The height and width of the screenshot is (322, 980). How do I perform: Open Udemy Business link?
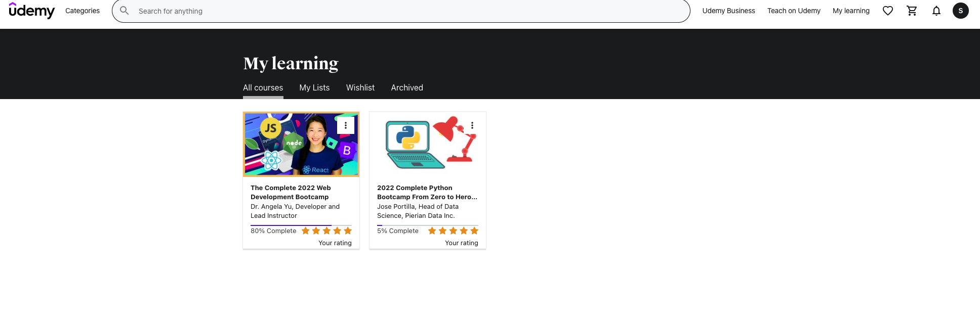pyautogui.click(x=728, y=11)
